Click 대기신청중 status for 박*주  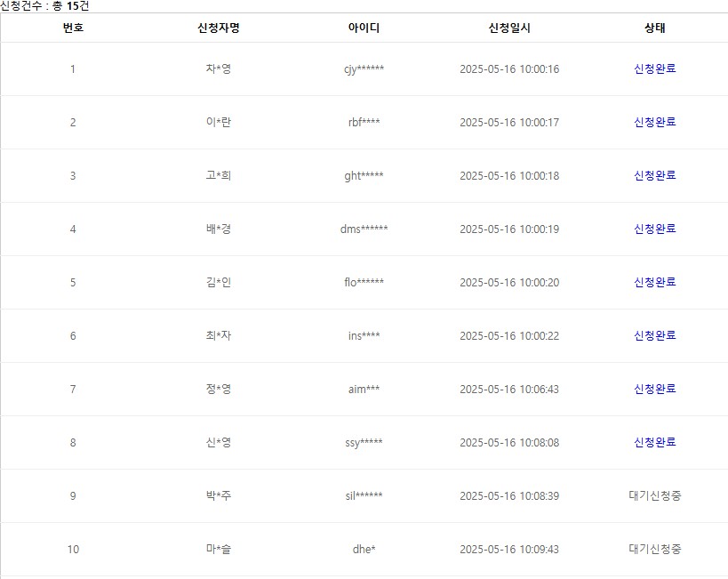coord(654,495)
